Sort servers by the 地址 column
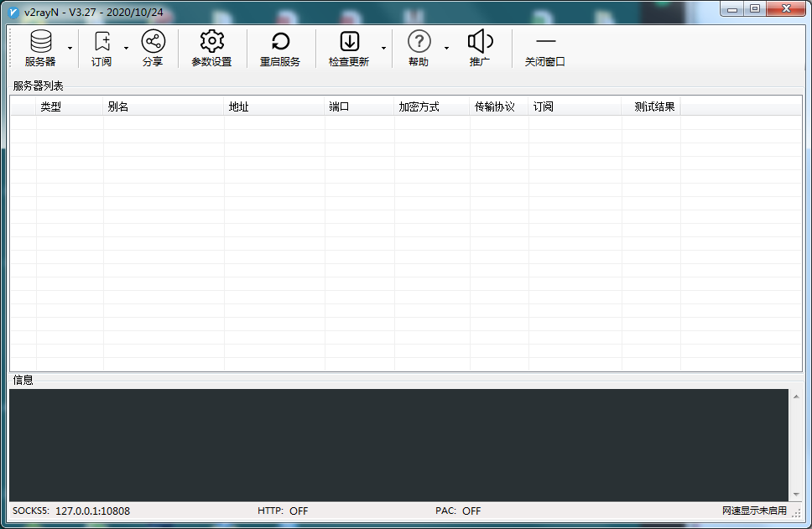The width and height of the screenshot is (812, 529). (241, 106)
